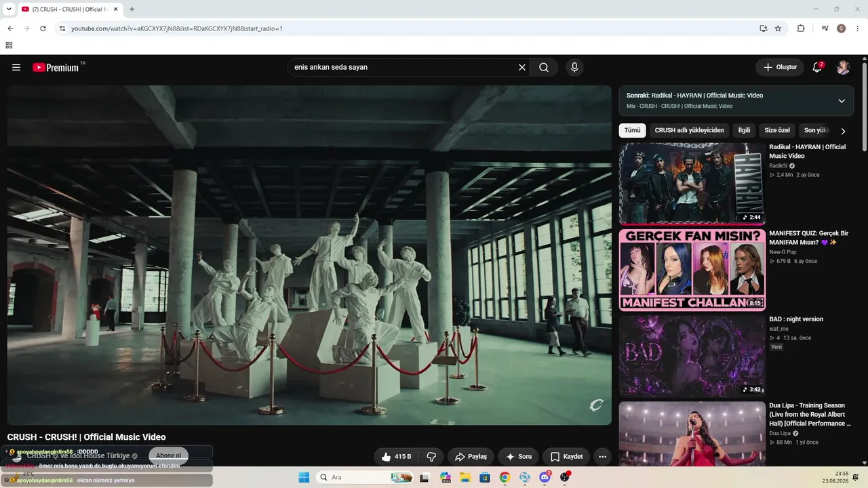Open Microsoft Store from the taskbar

tap(485, 477)
